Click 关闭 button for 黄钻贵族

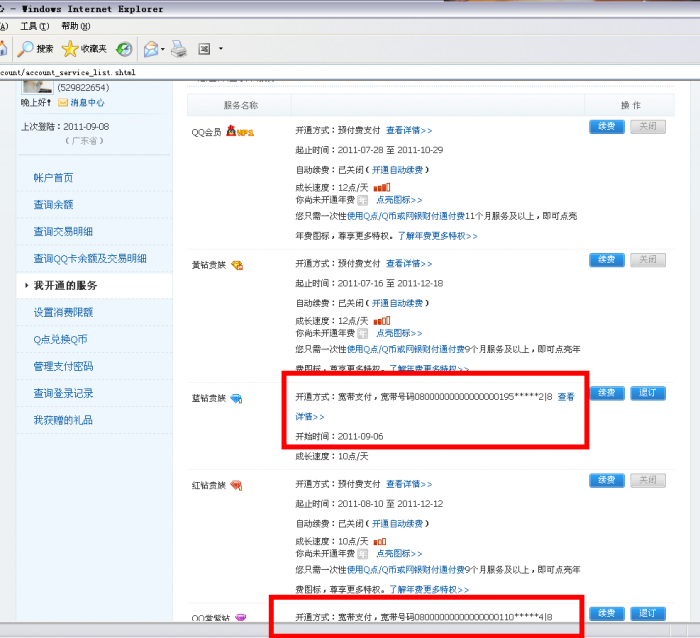coord(648,260)
